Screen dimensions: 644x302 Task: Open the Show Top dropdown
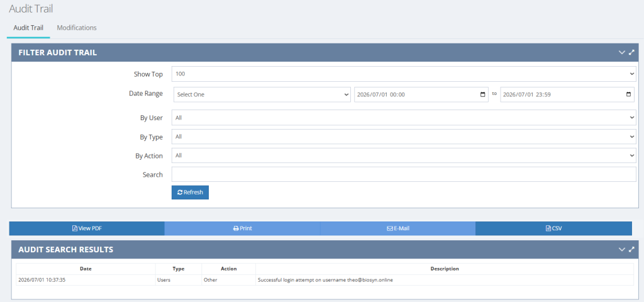tap(404, 74)
